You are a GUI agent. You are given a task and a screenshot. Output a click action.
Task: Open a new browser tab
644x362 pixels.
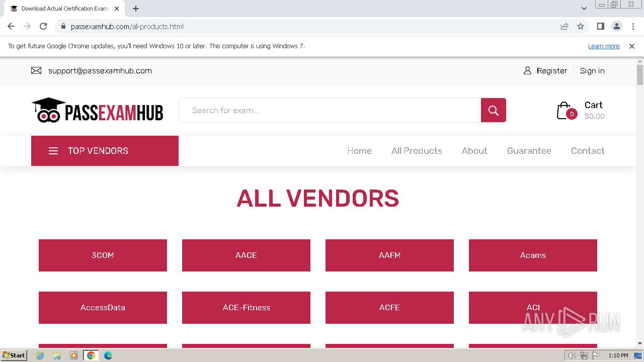point(136,9)
